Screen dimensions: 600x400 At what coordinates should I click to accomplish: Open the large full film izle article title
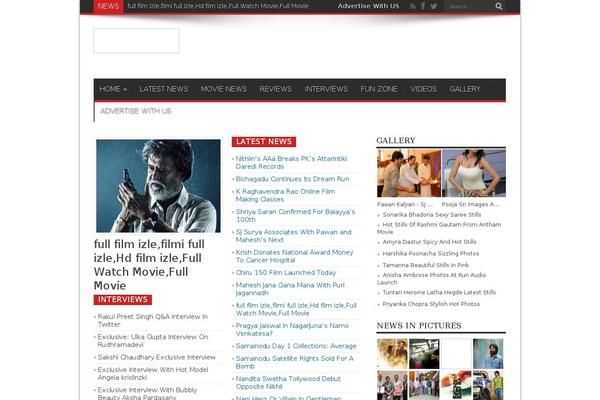149,264
